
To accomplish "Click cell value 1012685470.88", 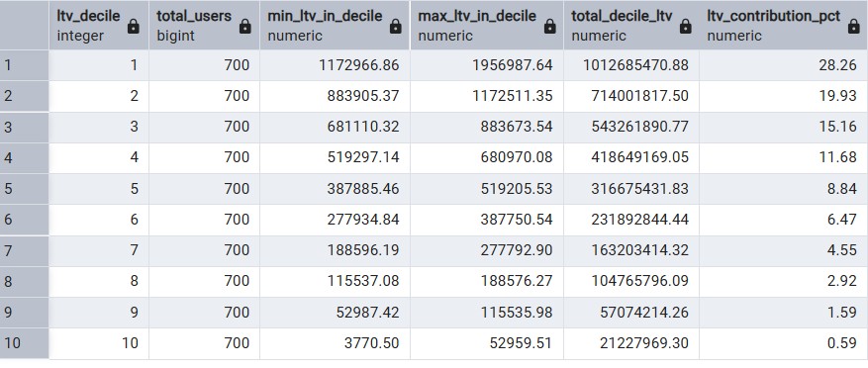I will (x=635, y=65).
